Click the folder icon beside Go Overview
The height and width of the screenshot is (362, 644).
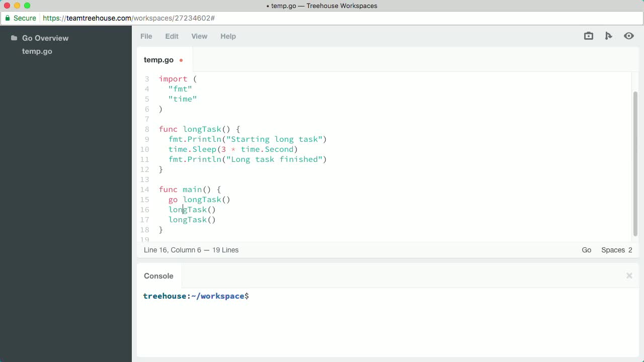(13, 38)
